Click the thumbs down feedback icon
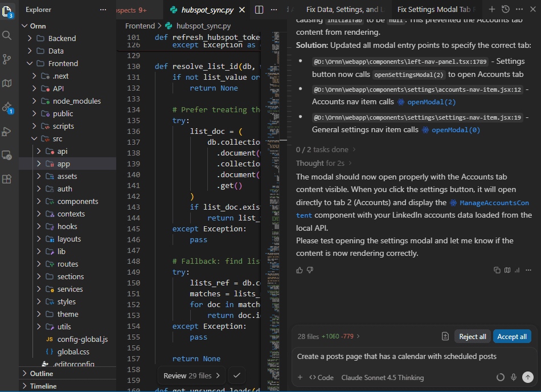Viewport: 541px width, 392px height. point(310,270)
